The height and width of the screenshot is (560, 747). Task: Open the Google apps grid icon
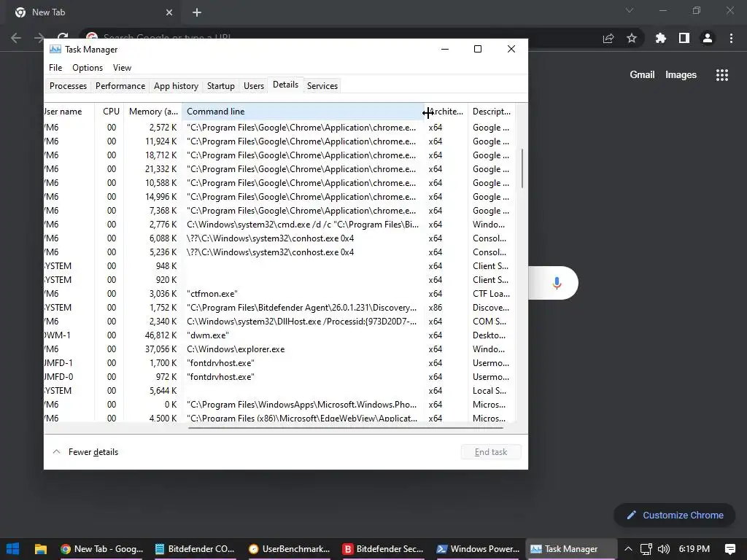(722, 75)
